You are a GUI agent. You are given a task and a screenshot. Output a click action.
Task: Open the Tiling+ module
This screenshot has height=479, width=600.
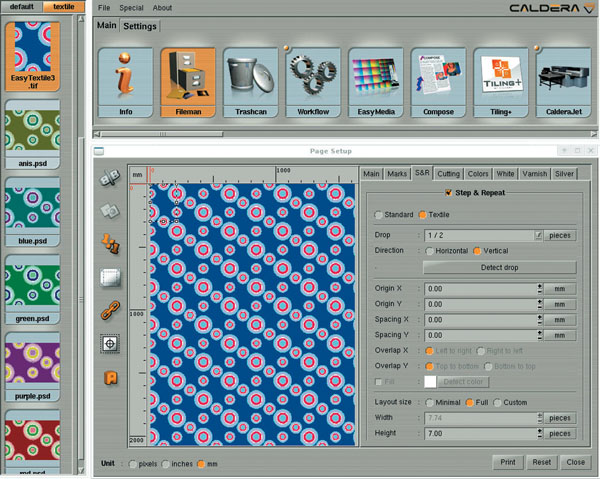point(501,83)
